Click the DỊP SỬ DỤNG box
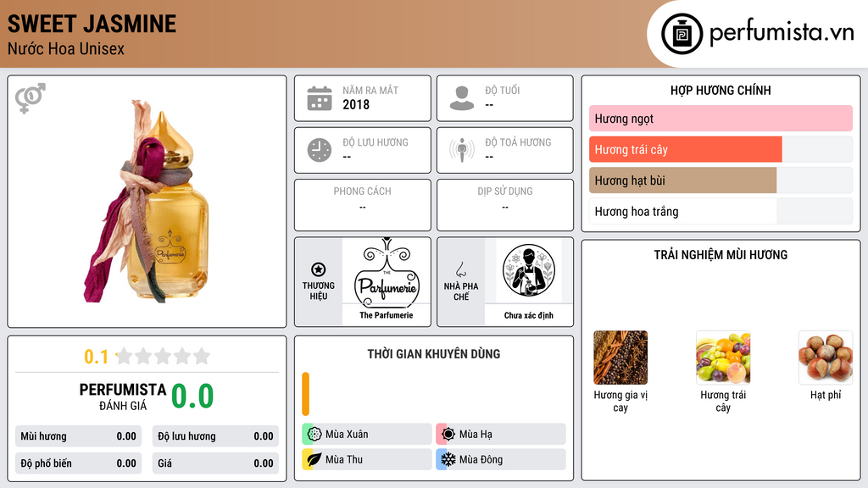The height and width of the screenshot is (488, 868). [505, 205]
